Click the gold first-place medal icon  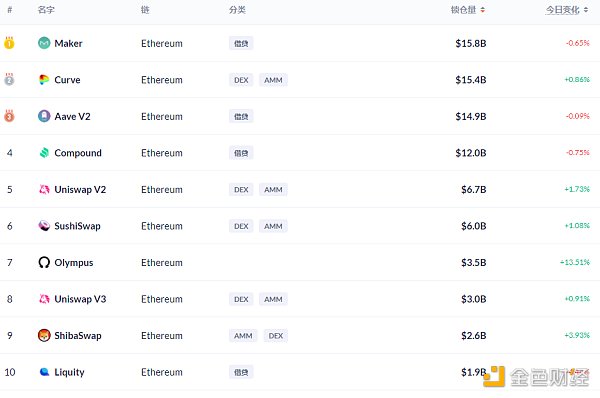pyautogui.click(x=9, y=43)
